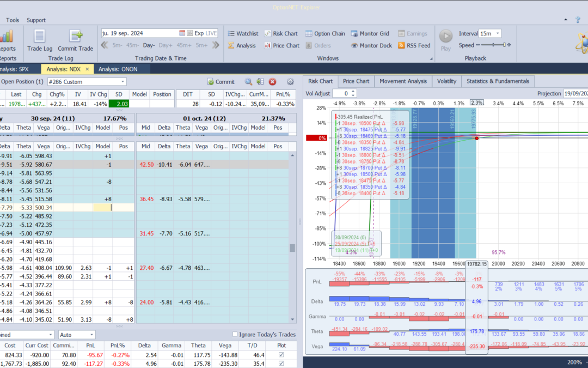This screenshot has height=368, width=588.
Task: Click the Excel export icon beside Commit
Action: [260, 81]
